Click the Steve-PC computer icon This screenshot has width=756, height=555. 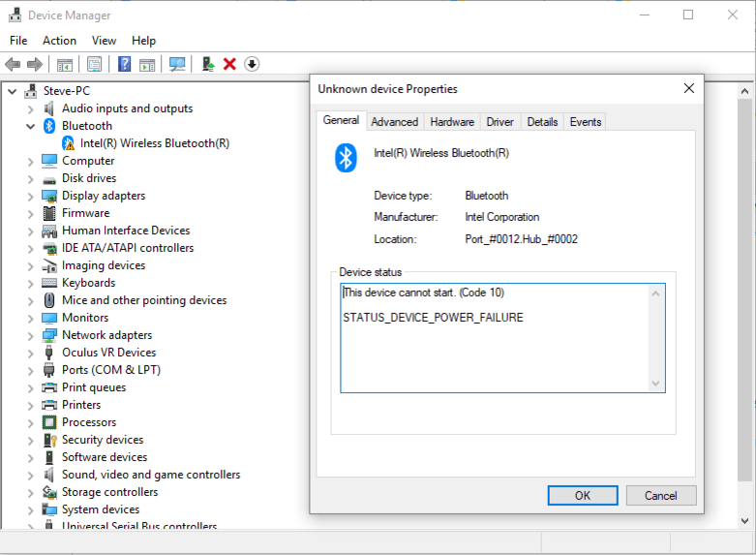click(x=31, y=91)
